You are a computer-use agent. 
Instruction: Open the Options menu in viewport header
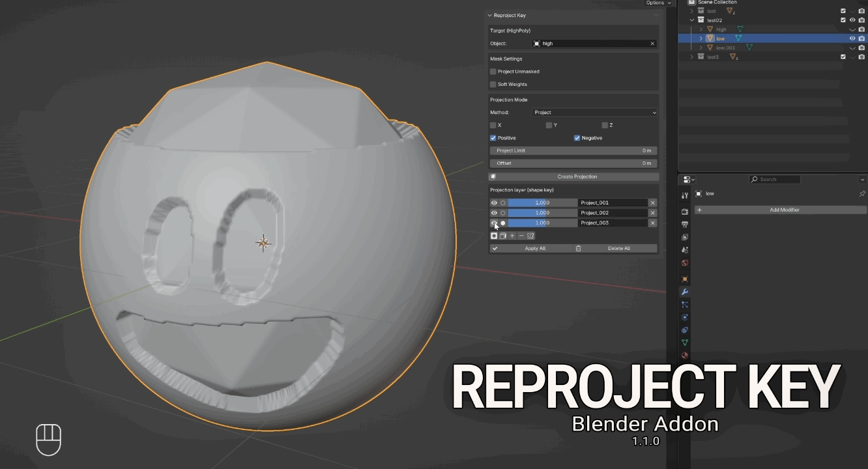pos(657,3)
